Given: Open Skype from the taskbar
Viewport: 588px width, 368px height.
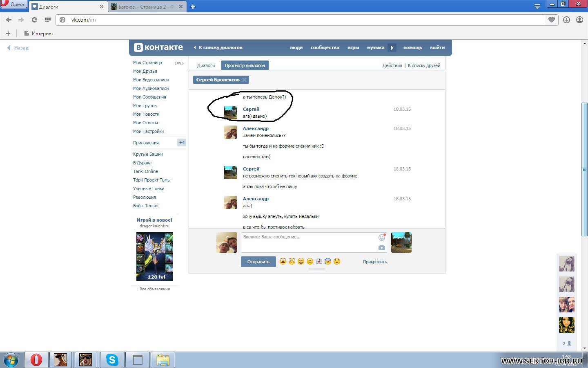Looking at the screenshot, I should 112,360.
